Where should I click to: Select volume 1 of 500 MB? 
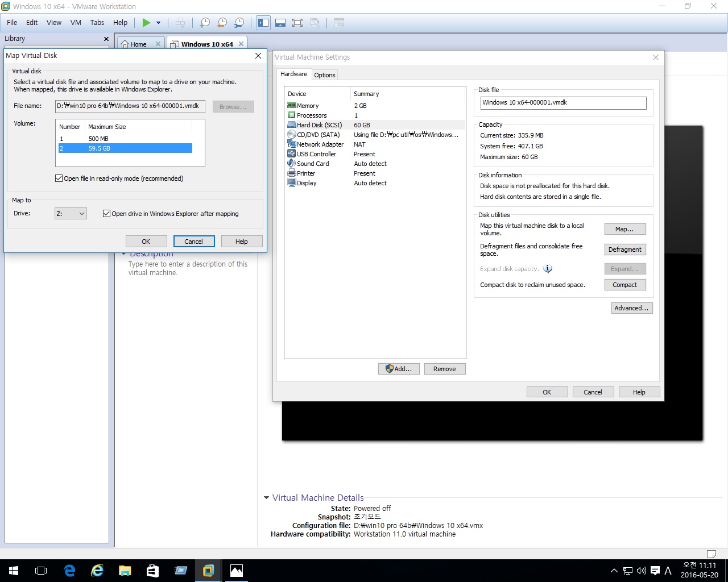(125, 139)
